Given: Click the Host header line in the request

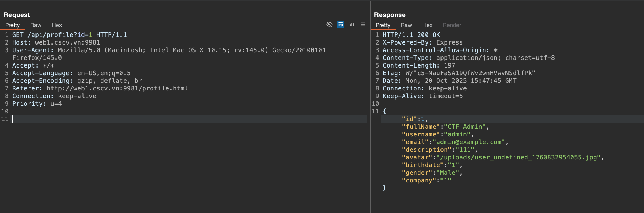Looking at the screenshot, I should pyautogui.click(x=56, y=42).
